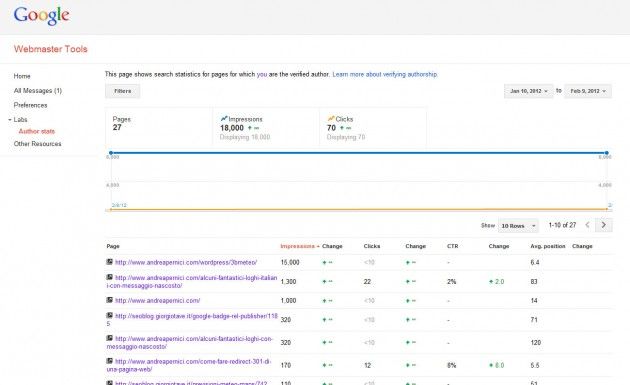Click page icon beside google-badge-rel-publisher link
The height and width of the screenshot is (385, 630).
[x=109, y=315]
